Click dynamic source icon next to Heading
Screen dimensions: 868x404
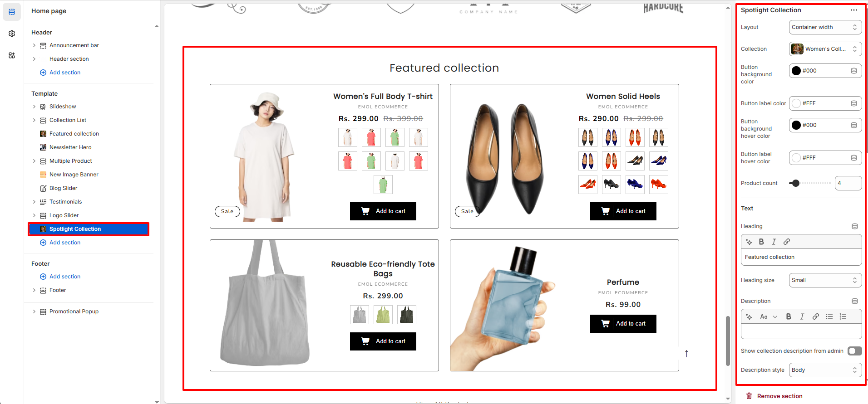click(855, 226)
